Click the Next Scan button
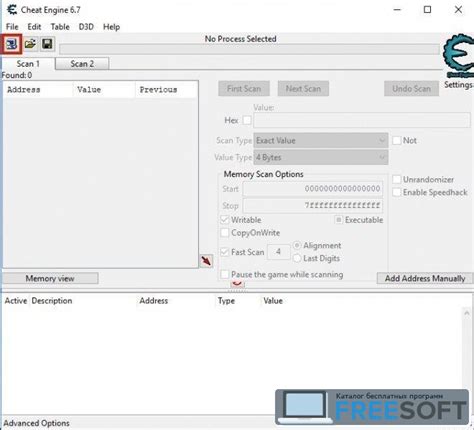The width and height of the screenshot is (474, 430). click(303, 88)
